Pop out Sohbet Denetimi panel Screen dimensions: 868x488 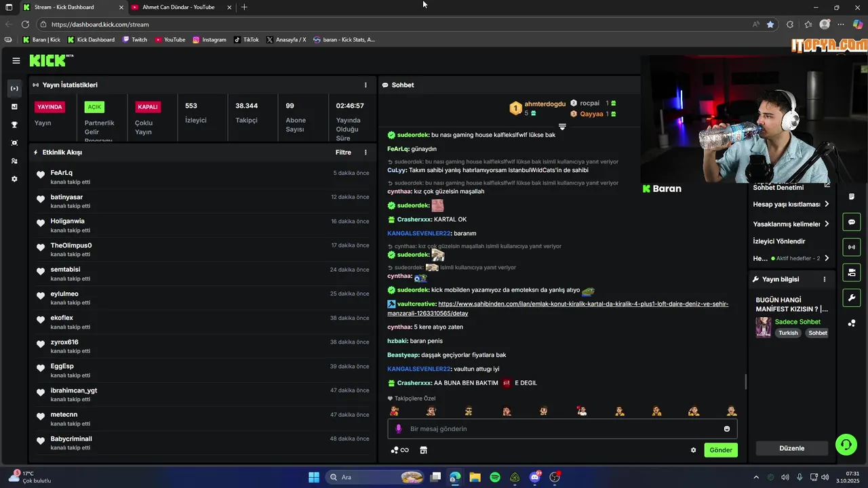click(827, 186)
